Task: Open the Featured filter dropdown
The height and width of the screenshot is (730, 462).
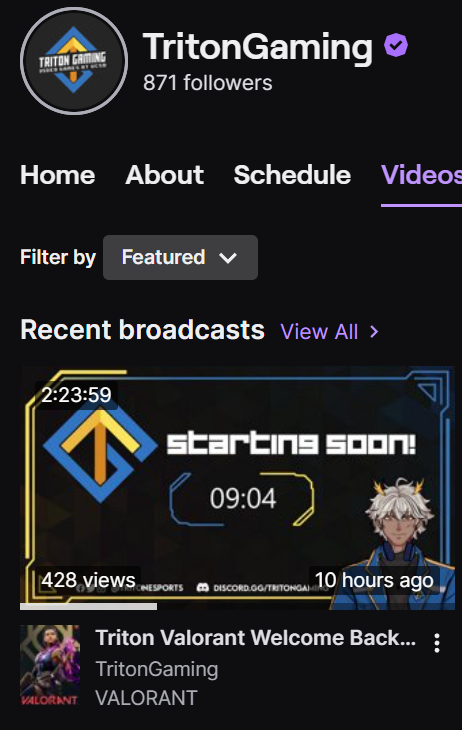Action: coord(180,257)
